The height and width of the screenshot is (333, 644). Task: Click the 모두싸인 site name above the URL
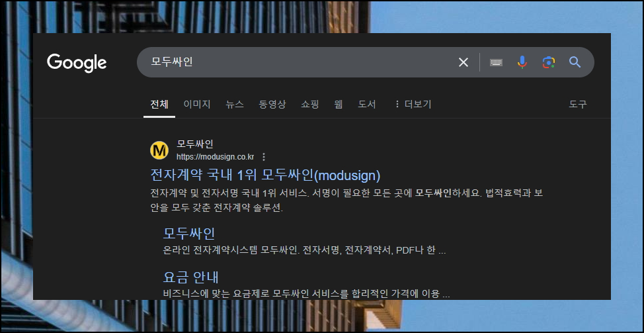coord(194,144)
